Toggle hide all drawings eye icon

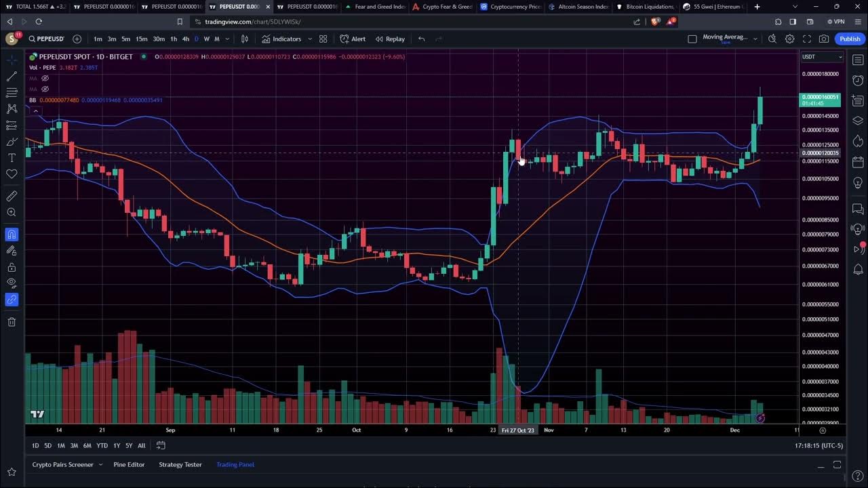pos(12,283)
